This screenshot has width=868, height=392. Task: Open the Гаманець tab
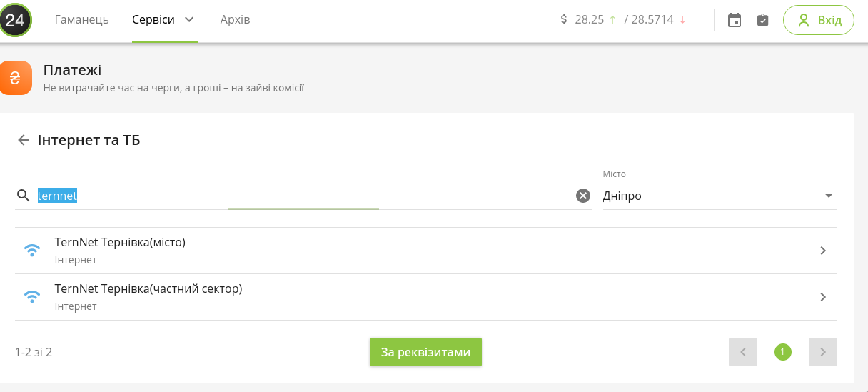click(82, 19)
